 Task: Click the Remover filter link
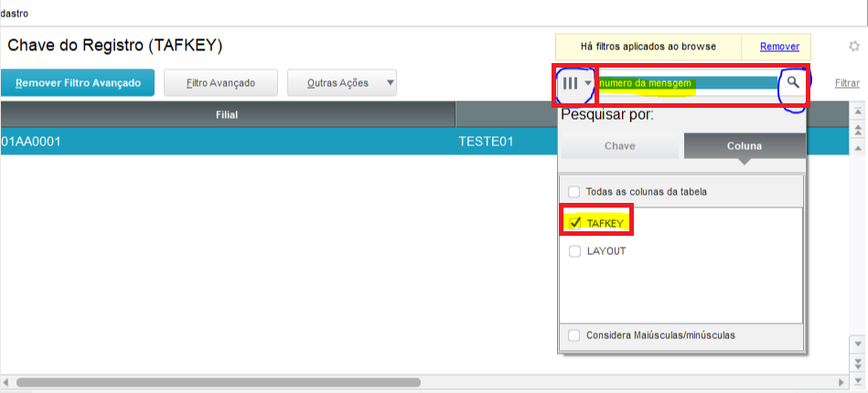click(x=779, y=47)
